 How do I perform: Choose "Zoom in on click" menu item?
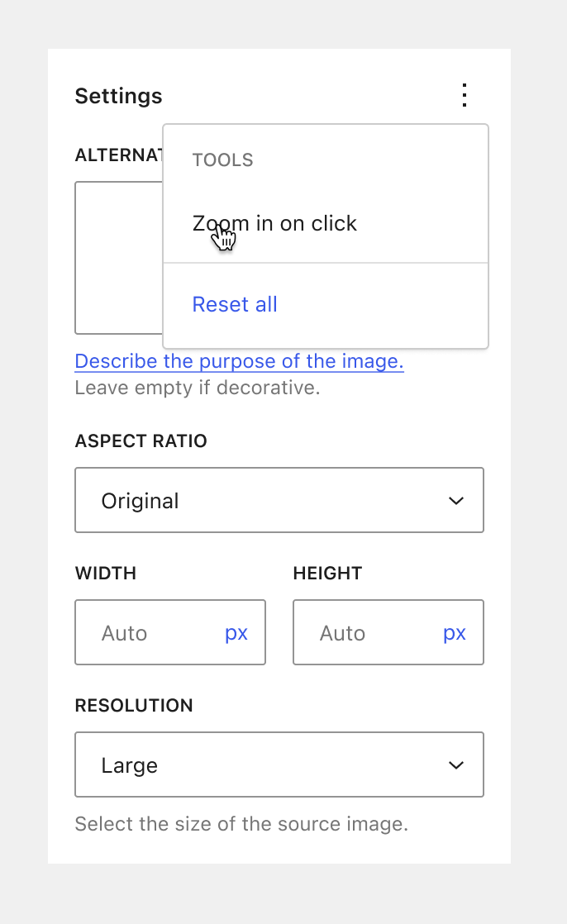(274, 224)
